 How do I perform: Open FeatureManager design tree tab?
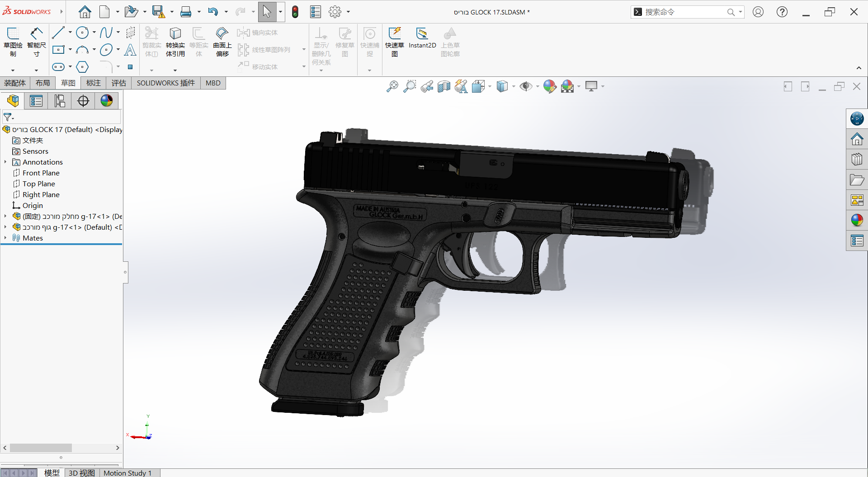[x=13, y=100]
